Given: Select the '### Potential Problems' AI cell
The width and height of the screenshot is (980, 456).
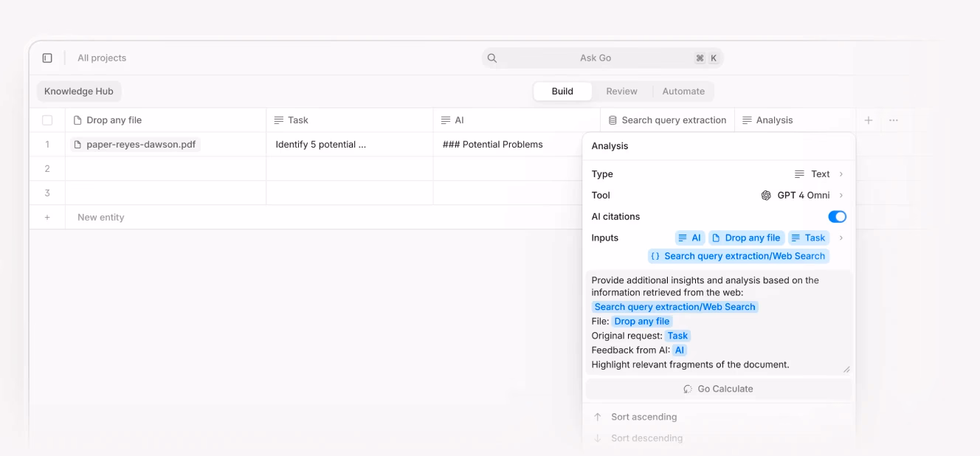Looking at the screenshot, I should (x=517, y=145).
